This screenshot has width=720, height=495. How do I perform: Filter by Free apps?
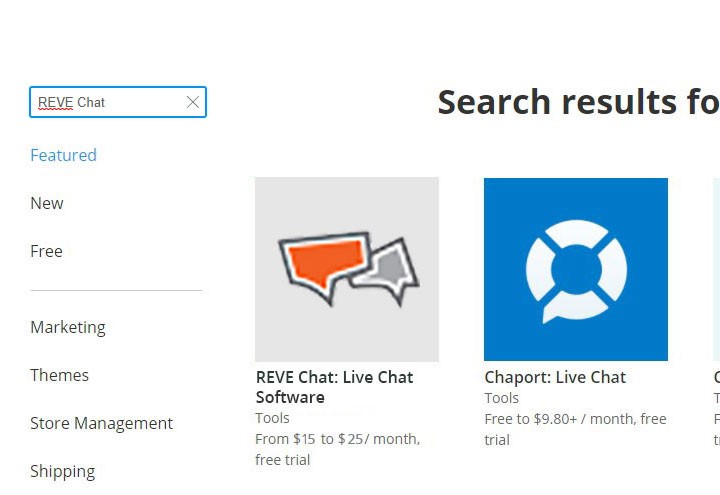pos(46,251)
